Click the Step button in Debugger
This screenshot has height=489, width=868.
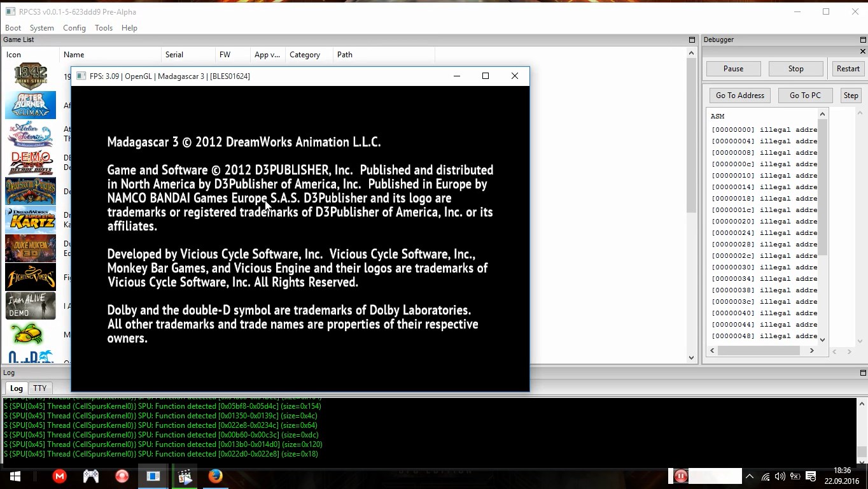pyautogui.click(x=850, y=96)
